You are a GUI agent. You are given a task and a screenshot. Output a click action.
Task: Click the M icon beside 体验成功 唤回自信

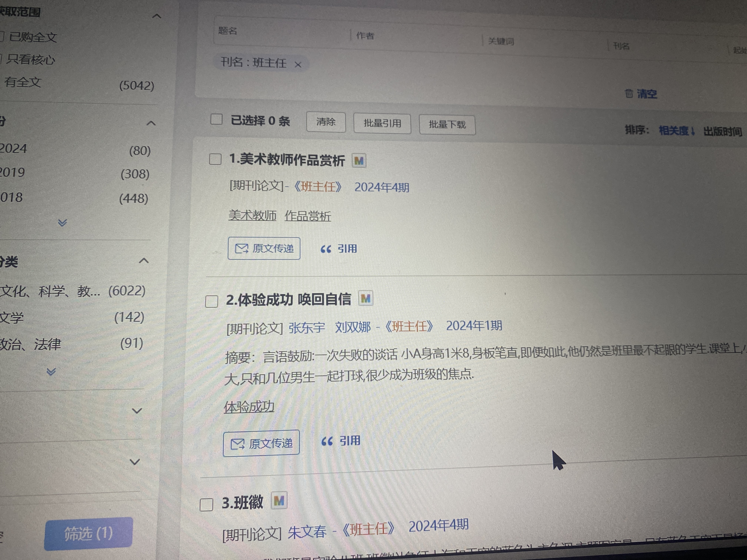[x=365, y=298]
